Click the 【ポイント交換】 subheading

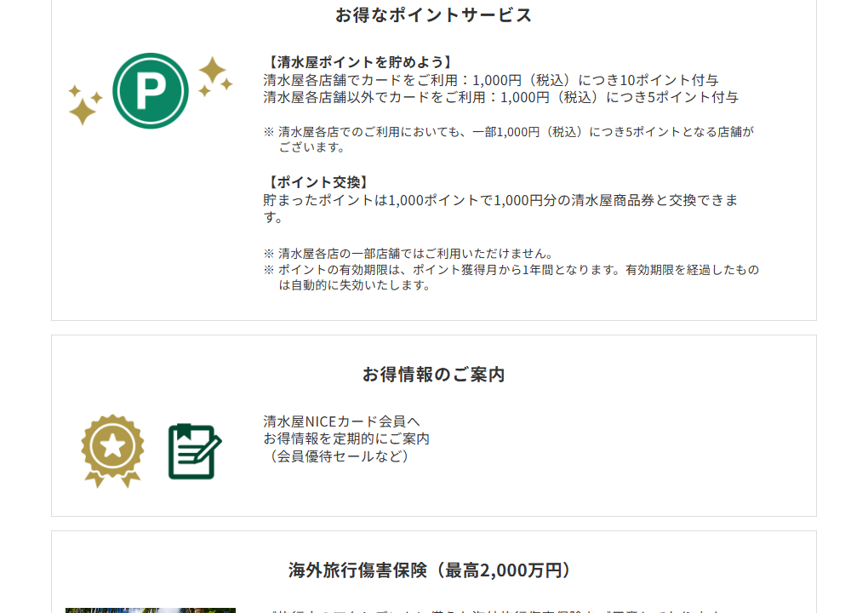317,182
